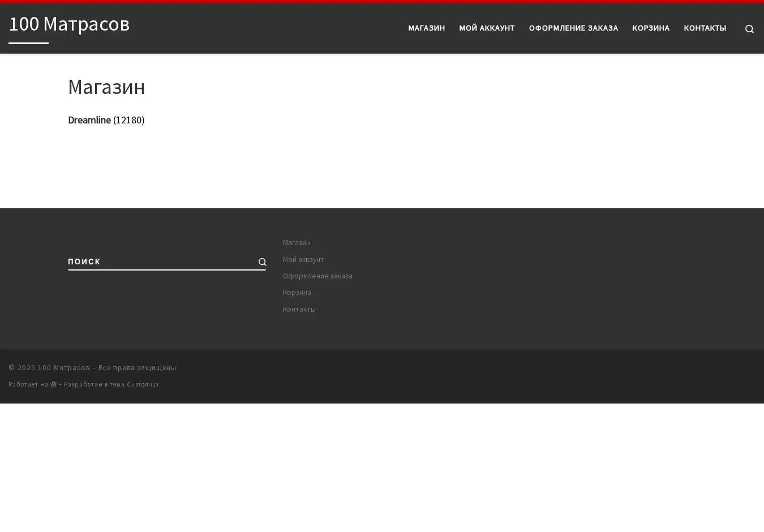Follow the footer Мой аккаунт link
Viewport: 764px width, 532px height.
303,259
